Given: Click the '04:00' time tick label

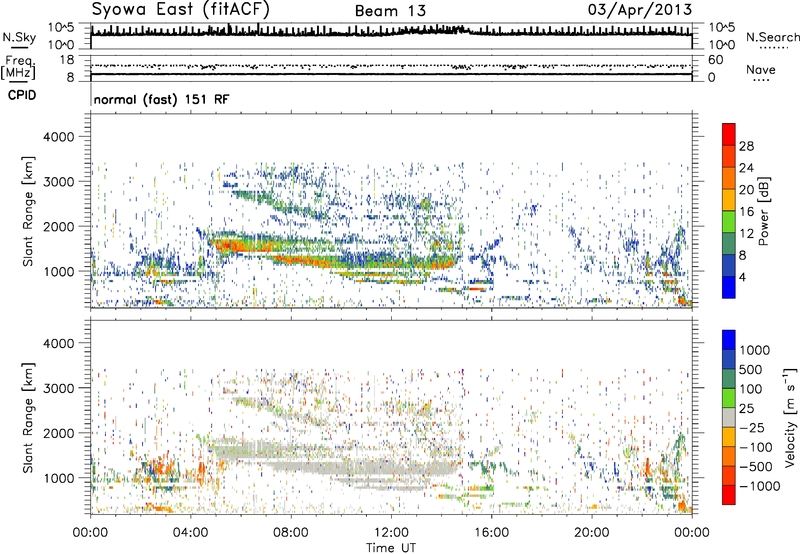Looking at the screenshot, I should 190,533.
